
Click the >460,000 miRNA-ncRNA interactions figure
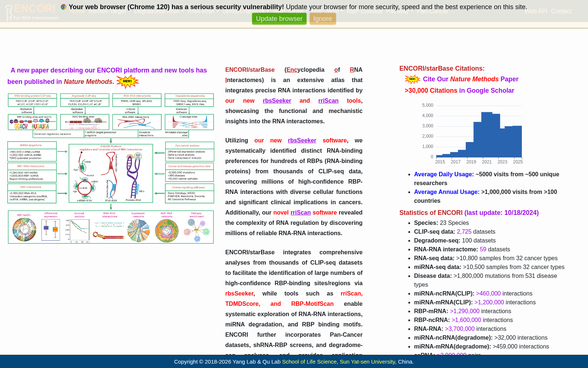tap(488, 294)
